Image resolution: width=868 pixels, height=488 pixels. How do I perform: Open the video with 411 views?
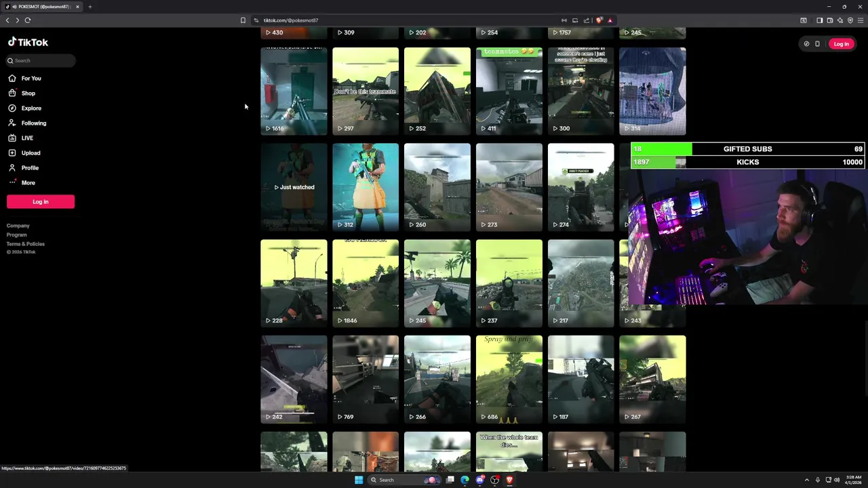click(509, 91)
